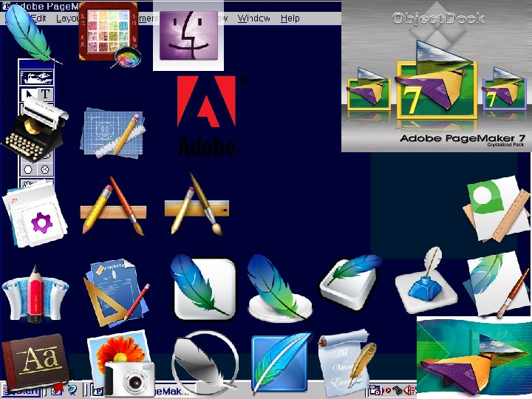The height and width of the screenshot is (399, 532).
Task: Click paper with feather and paintbrush icon
Action: (x=497, y=285)
